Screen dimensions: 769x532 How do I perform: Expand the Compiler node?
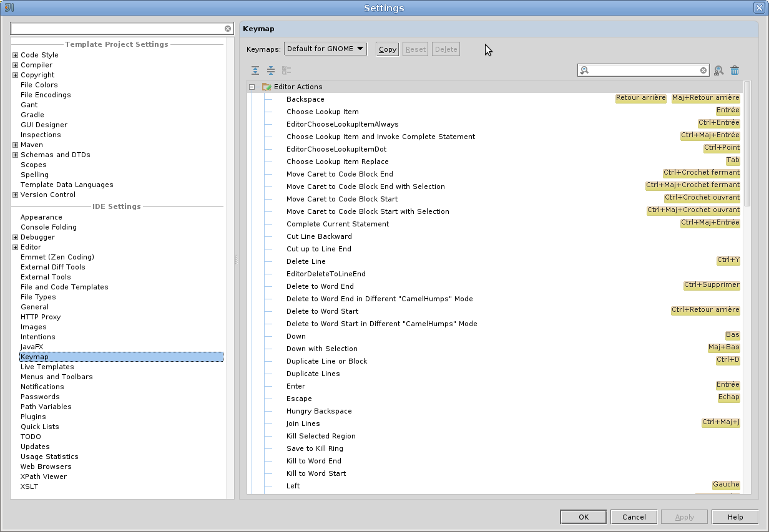click(x=15, y=65)
